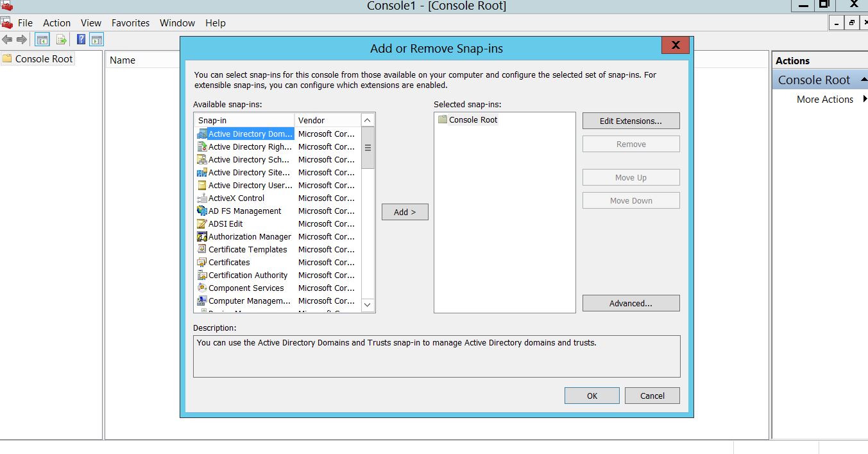Screen dimensions: 868x454
Task: Sort by the Snap-in column header
Action: coord(244,120)
